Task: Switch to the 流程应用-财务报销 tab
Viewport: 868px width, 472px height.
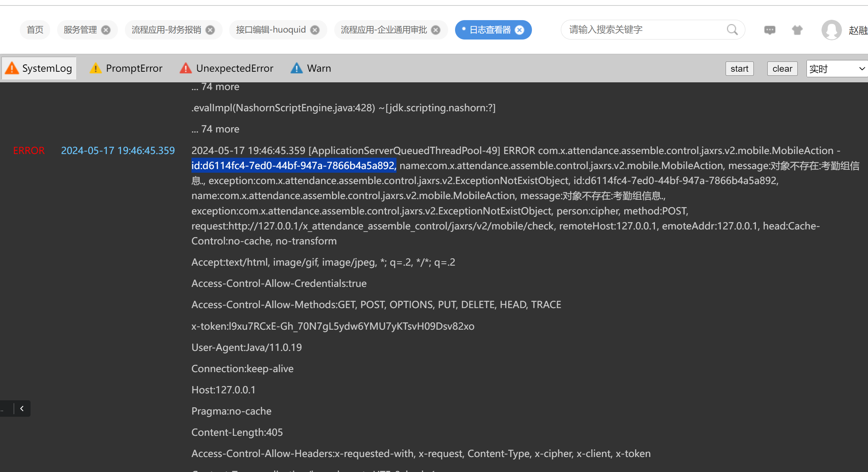Action: (x=166, y=30)
